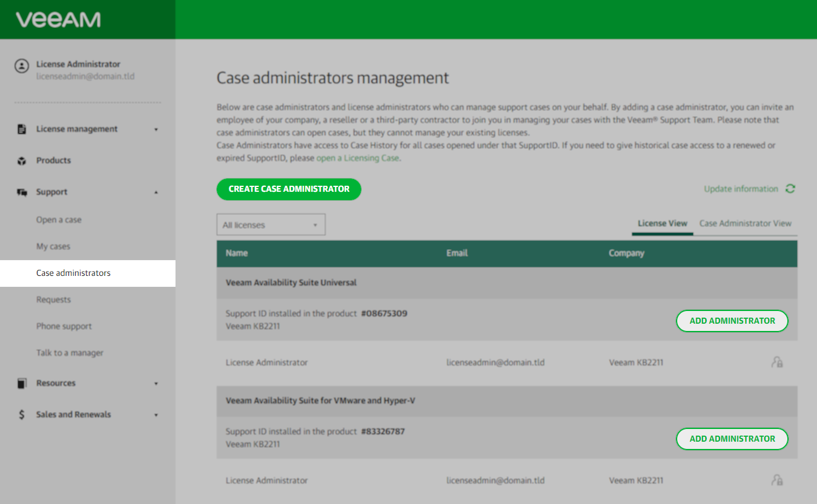
Task: Open Requests under Support
Action: pyautogui.click(x=53, y=299)
